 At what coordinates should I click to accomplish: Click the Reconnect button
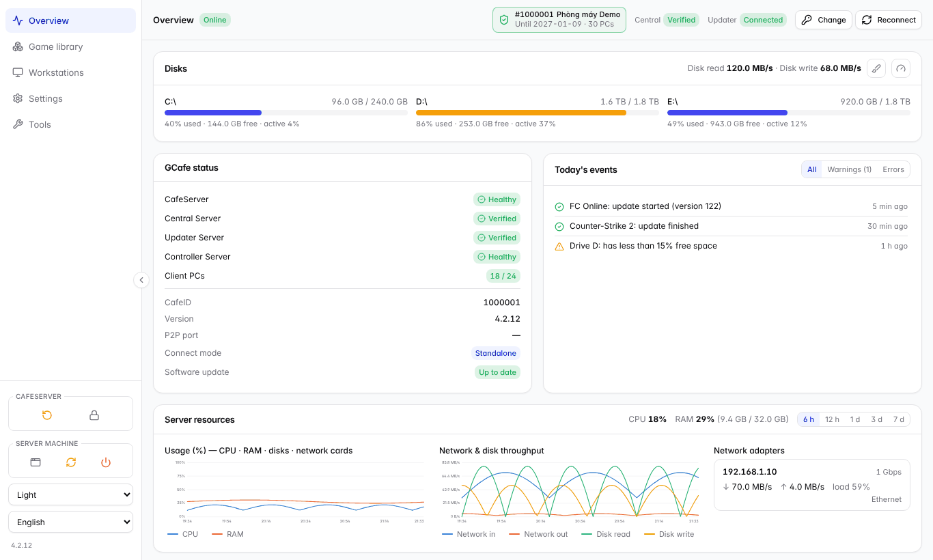point(888,20)
